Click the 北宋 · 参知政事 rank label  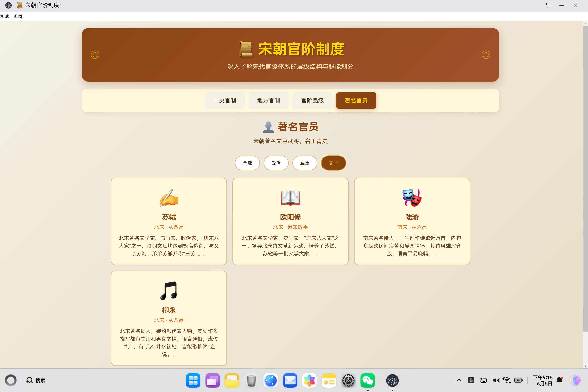290,227
